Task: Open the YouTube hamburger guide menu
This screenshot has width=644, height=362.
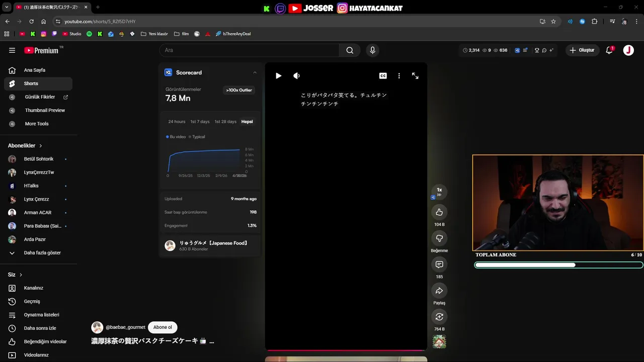Action: pos(12,50)
